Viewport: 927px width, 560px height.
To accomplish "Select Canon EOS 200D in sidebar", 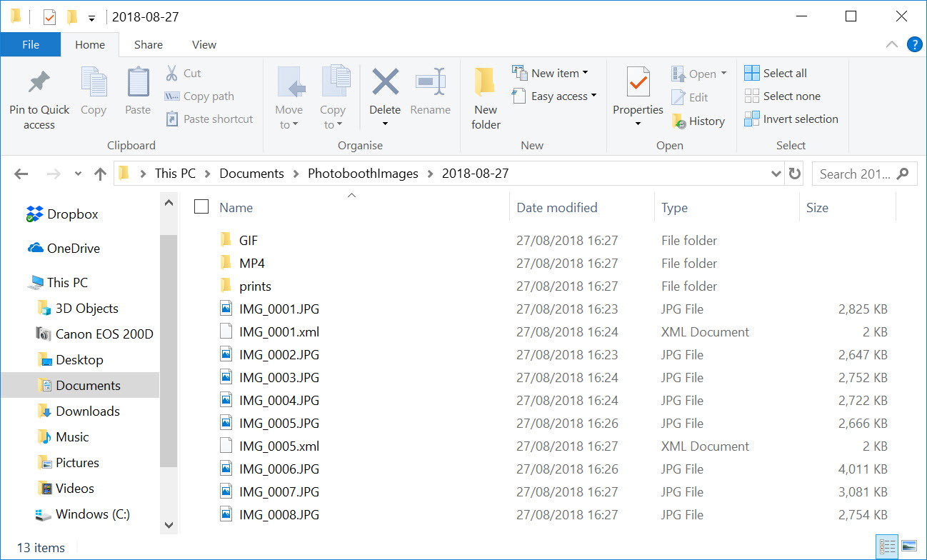I will tap(94, 334).
